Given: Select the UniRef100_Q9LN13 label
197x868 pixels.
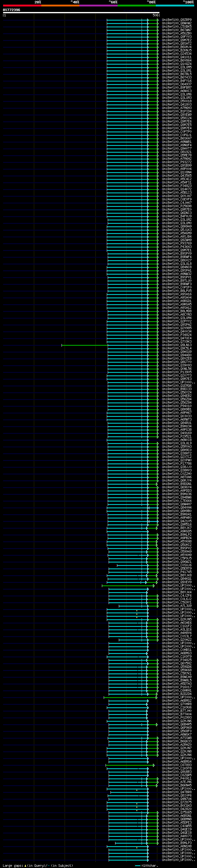Looking at the screenshot, I should pyautogui.click(x=177, y=345).
